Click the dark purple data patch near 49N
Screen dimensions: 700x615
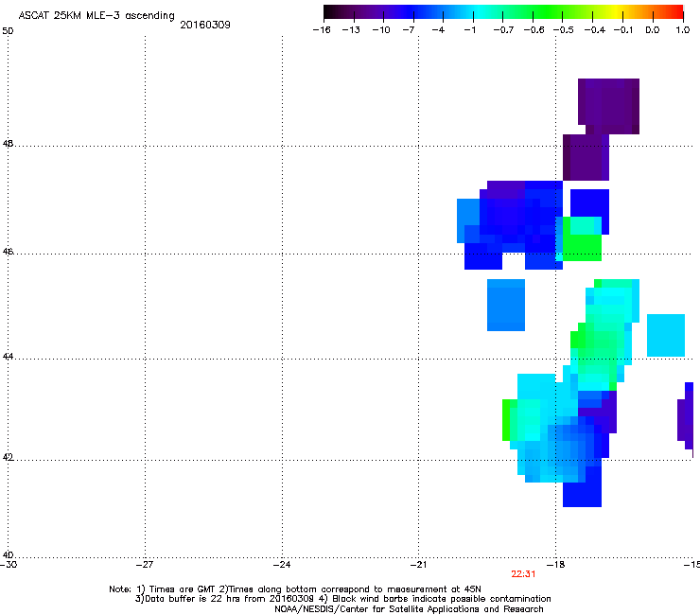608,106
